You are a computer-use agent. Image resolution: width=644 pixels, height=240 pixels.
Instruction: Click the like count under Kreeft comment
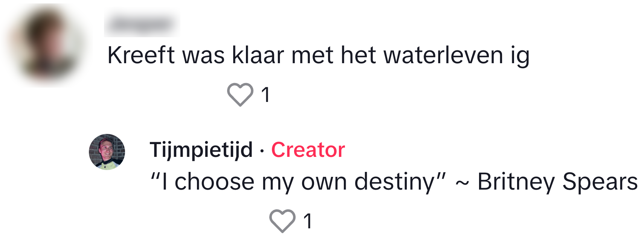[x=266, y=94]
